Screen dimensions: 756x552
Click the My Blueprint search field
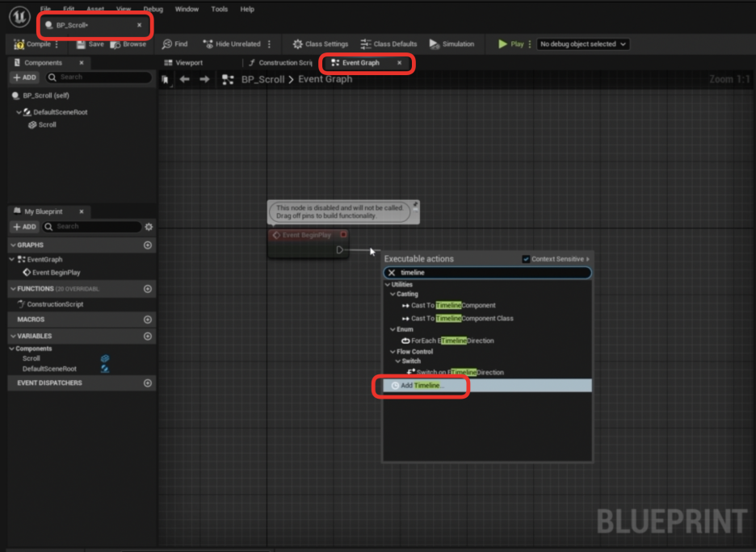pyautogui.click(x=93, y=227)
